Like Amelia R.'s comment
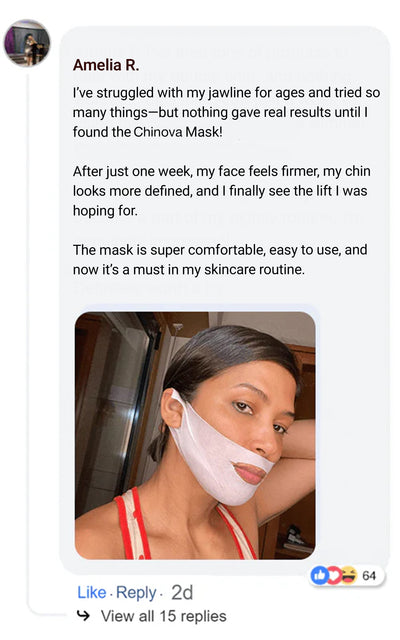Image resolution: width=400 pixels, height=640 pixels. click(x=92, y=593)
